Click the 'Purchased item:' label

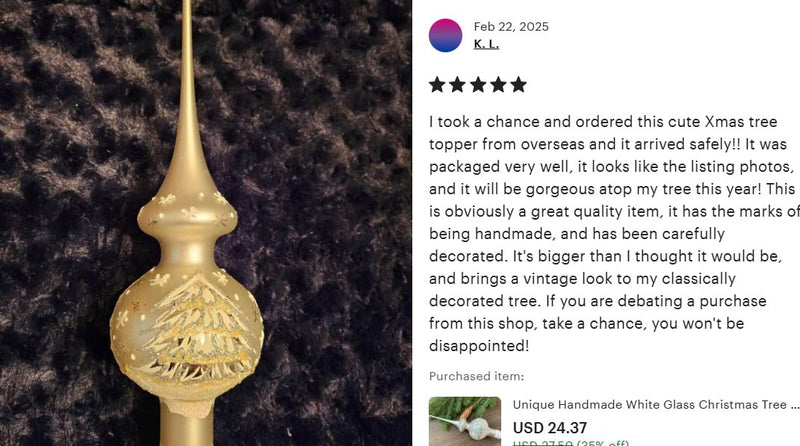coord(477,376)
